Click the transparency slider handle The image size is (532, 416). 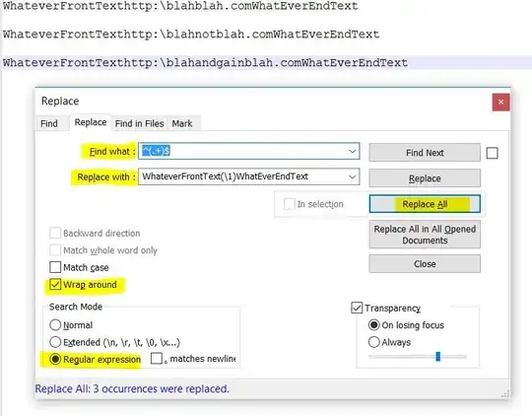(x=438, y=357)
